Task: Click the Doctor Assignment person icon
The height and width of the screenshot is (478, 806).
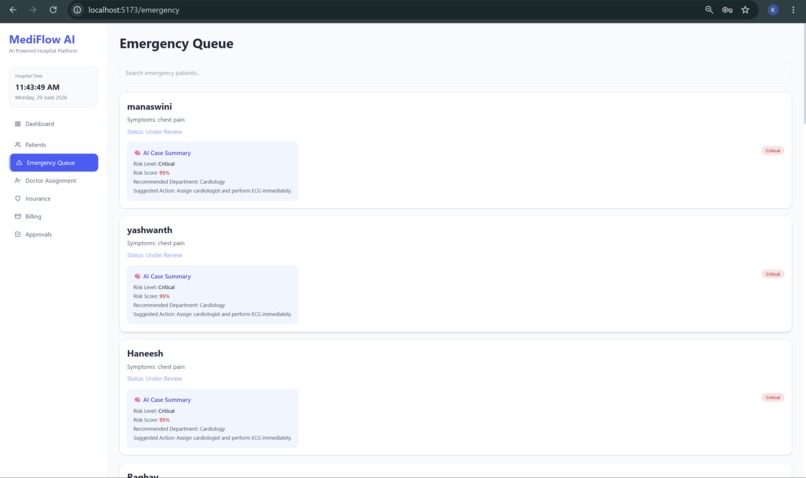Action: (x=18, y=180)
